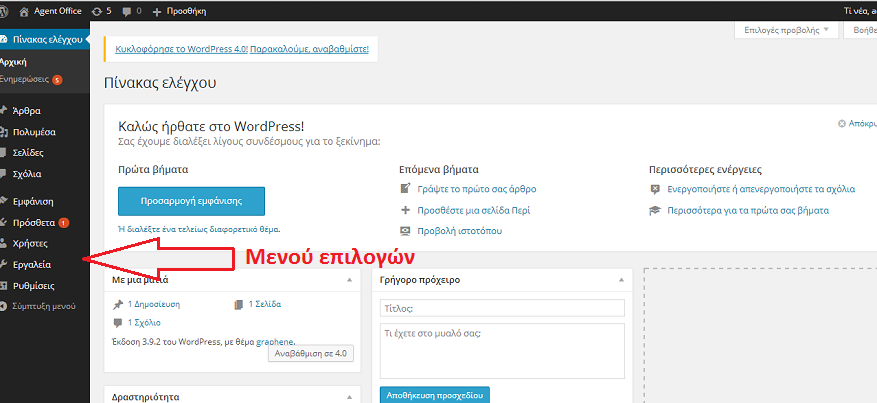Click the Πρόσθετα update count badge
This screenshot has height=403, width=877.
pyautogui.click(x=64, y=222)
